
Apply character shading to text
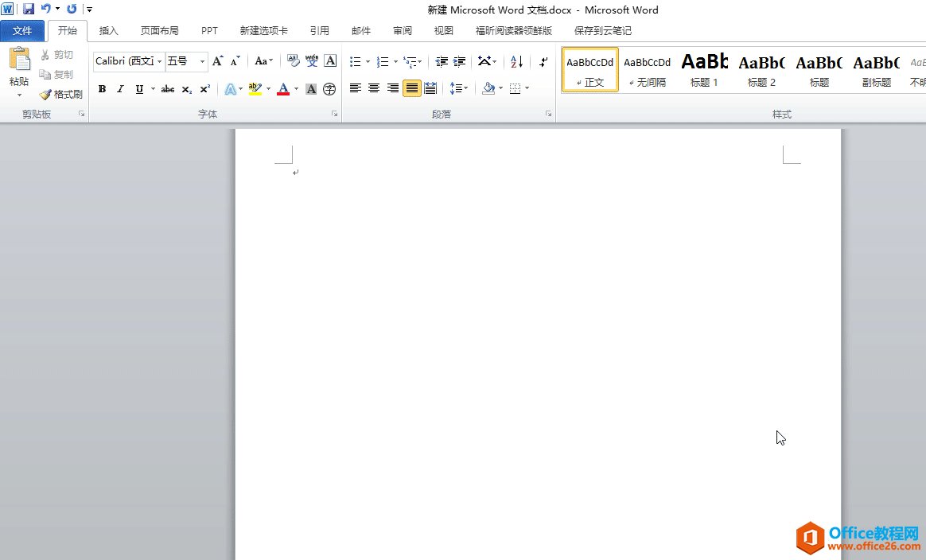(x=310, y=89)
